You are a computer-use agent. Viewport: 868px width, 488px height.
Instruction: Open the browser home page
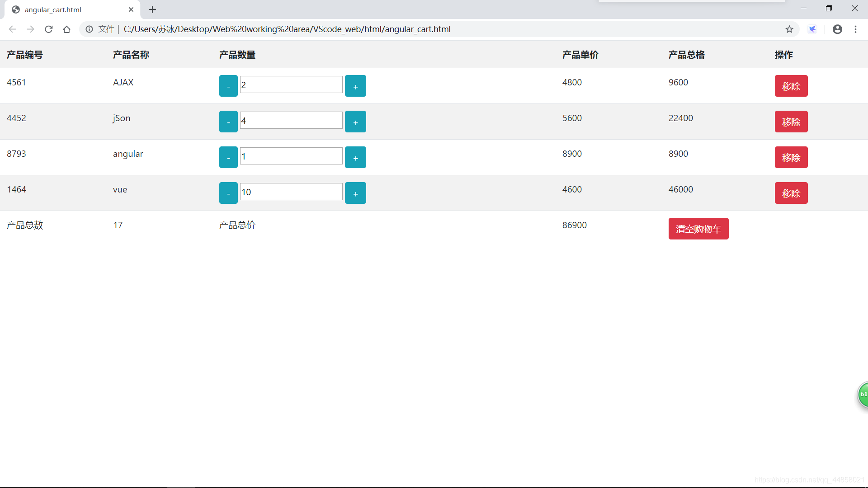[x=67, y=29]
